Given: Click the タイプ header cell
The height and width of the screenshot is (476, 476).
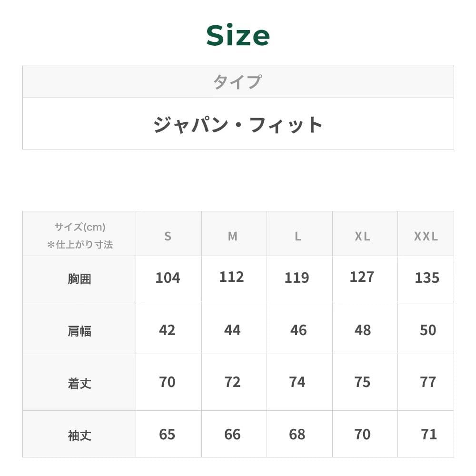Looking at the screenshot, I should coord(238,82).
